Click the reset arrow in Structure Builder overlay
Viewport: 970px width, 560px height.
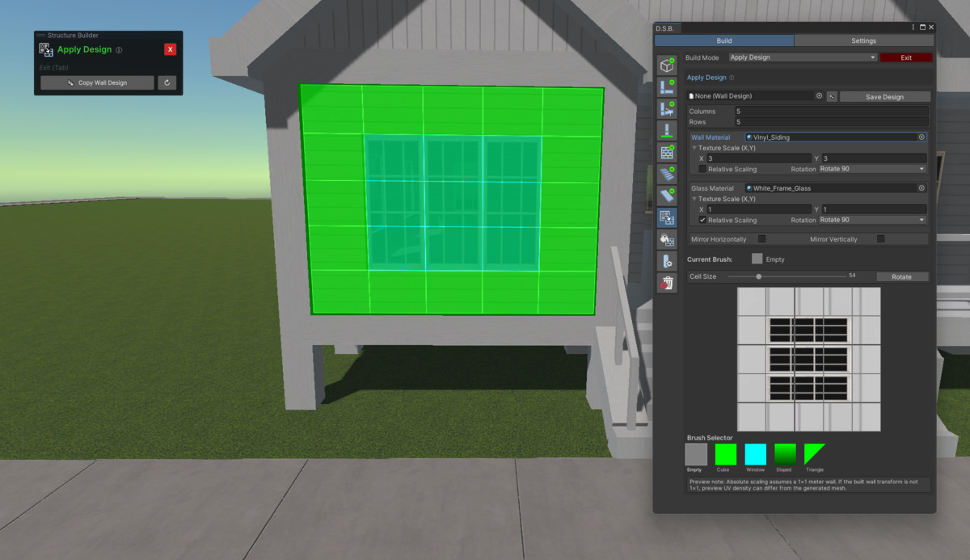[167, 82]
